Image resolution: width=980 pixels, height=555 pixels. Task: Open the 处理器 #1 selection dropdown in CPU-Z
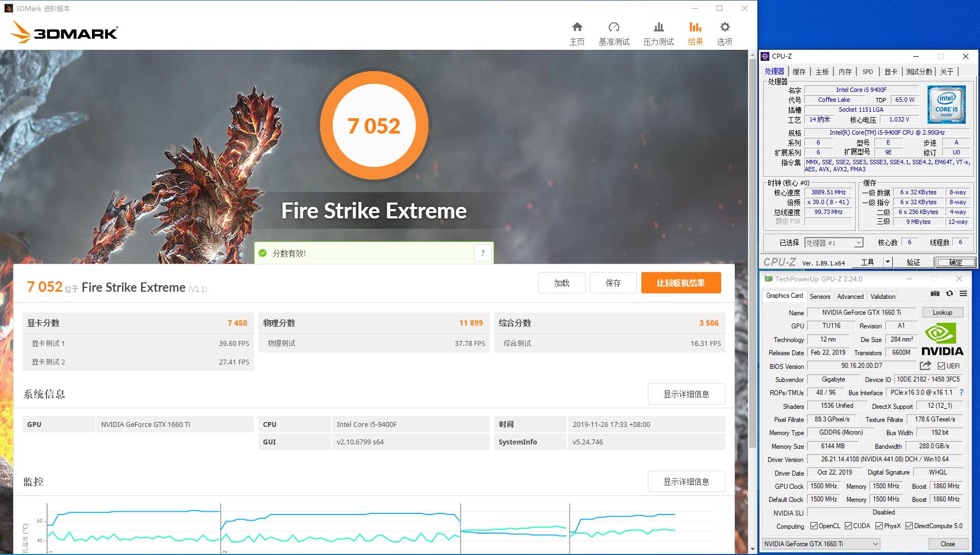(x=834, y=242)
